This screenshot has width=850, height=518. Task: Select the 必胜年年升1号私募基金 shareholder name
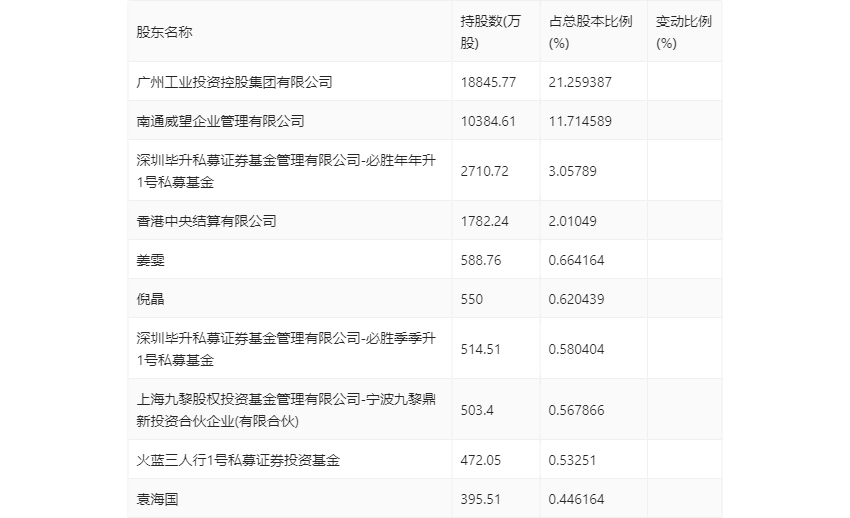(286, 171)
